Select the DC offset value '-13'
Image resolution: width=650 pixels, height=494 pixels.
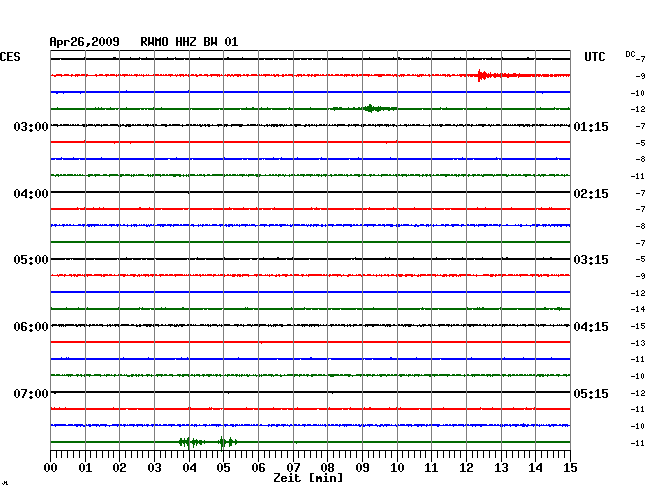click(x=638, y=343)
